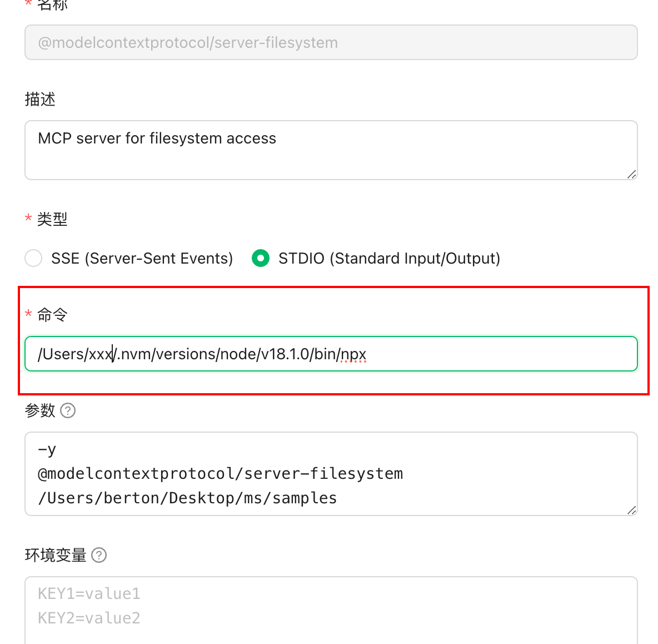Click the resize handle of the 参数 textarea
658x644 pixels.
631,510
